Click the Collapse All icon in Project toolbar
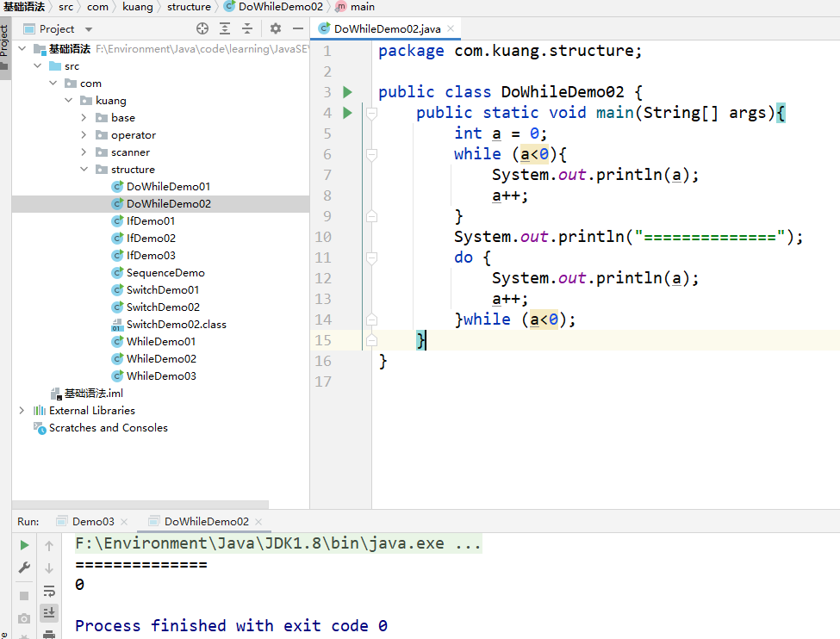Image resolution: width=840 pixels, height=639 pixels. pos(247,28)
